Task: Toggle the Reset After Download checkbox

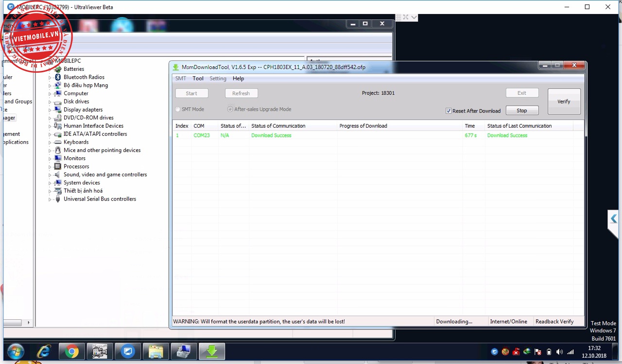Action: (x=449, y=111)
